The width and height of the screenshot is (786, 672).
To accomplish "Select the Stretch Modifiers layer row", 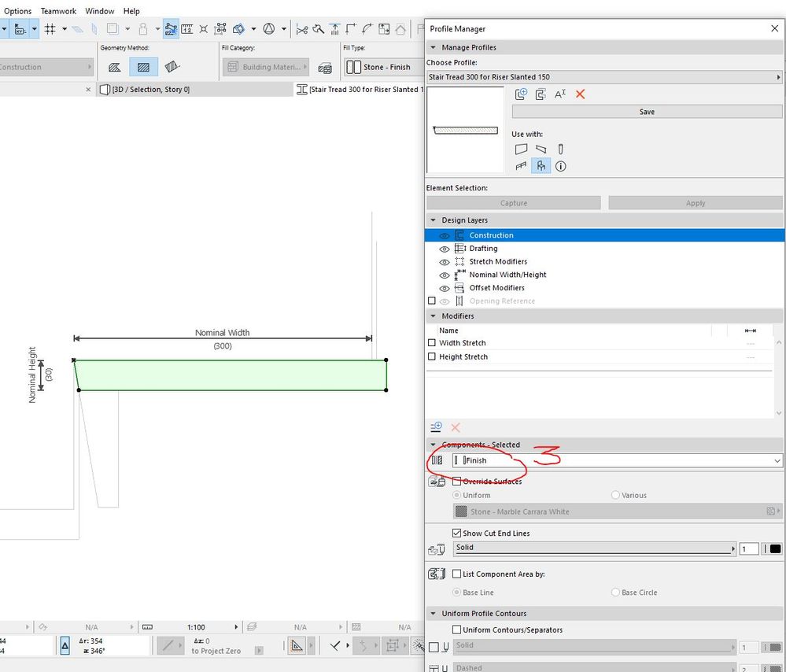I will coord(498,262).
